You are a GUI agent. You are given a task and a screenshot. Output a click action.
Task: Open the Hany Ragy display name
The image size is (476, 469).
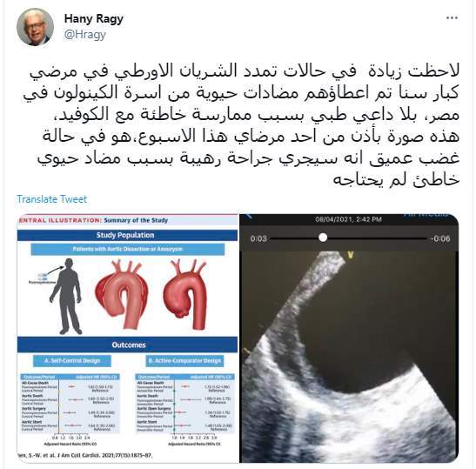click(93, 19)
